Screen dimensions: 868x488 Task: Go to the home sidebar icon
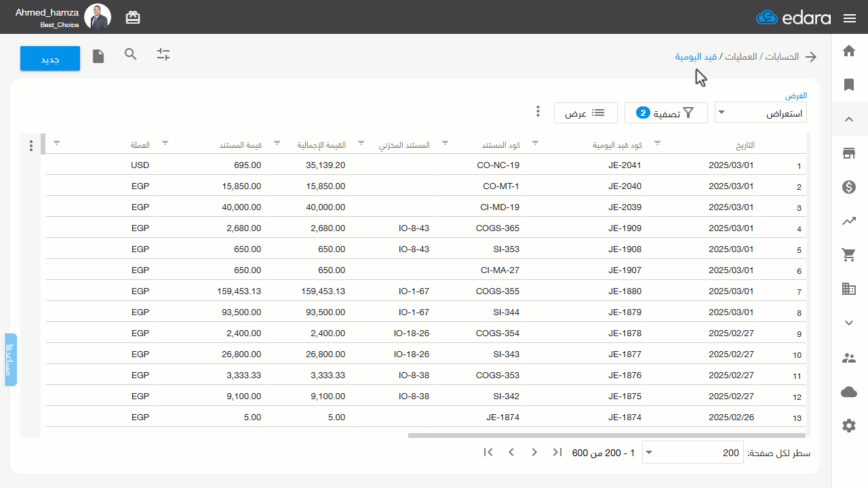(849, 50)
